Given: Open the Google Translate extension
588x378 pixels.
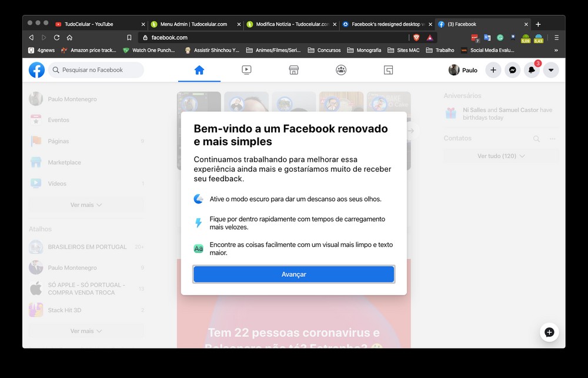Looking at the screenshot, I should [487, 38].
